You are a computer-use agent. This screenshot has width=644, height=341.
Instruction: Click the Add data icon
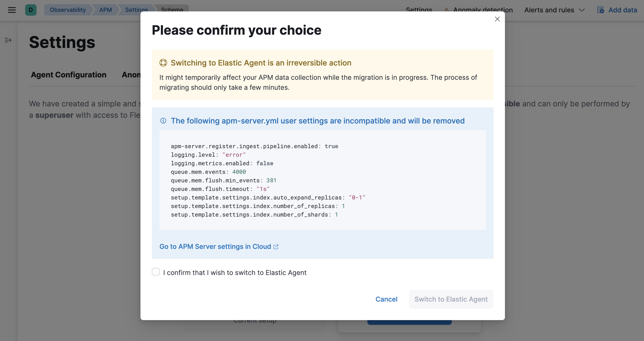[601, 10]
